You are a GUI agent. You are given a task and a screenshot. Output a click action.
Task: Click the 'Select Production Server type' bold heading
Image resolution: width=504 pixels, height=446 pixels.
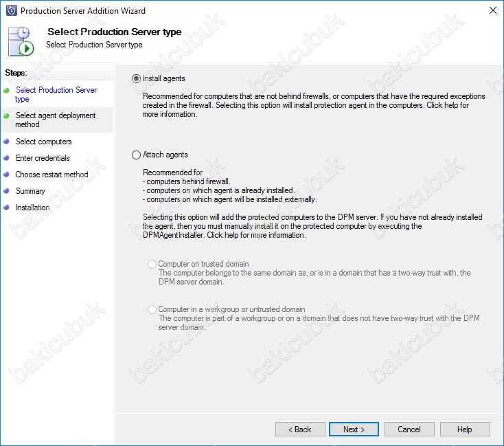[115, 32]
